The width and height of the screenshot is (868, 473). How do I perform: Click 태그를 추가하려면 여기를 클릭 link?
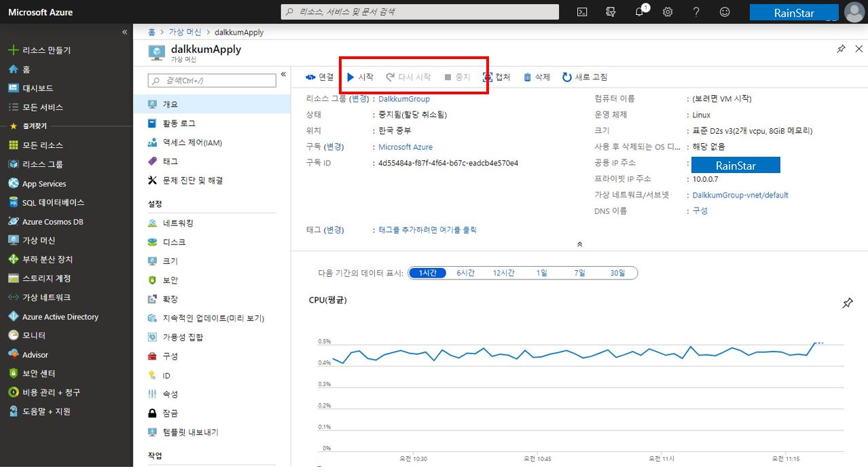pyautogui.click(x=428, y=230)
